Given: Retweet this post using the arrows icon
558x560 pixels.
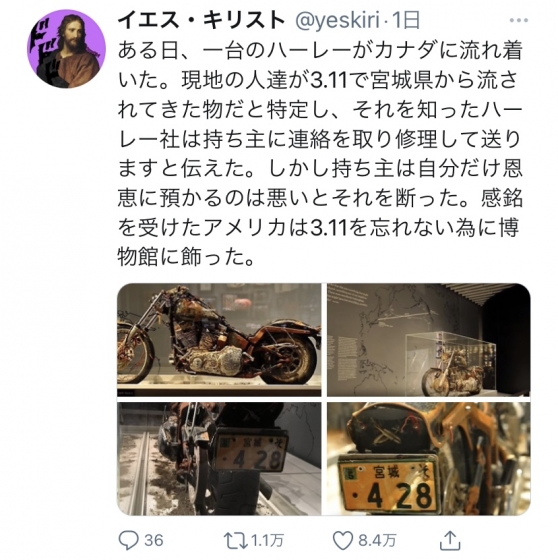Looking at the screenshot, I should coord(236,541).
